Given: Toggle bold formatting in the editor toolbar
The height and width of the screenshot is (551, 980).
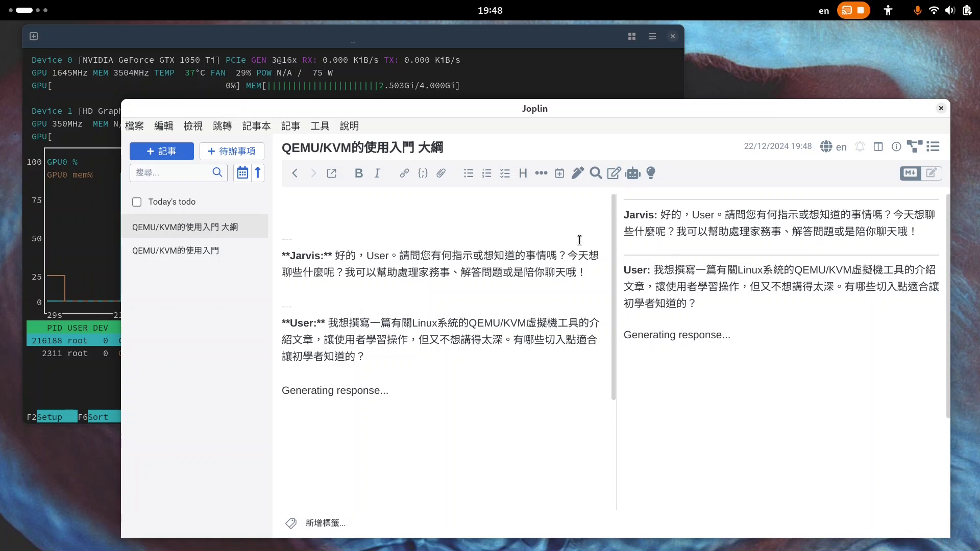Looking at the screenshot, I should click(359, 173).
